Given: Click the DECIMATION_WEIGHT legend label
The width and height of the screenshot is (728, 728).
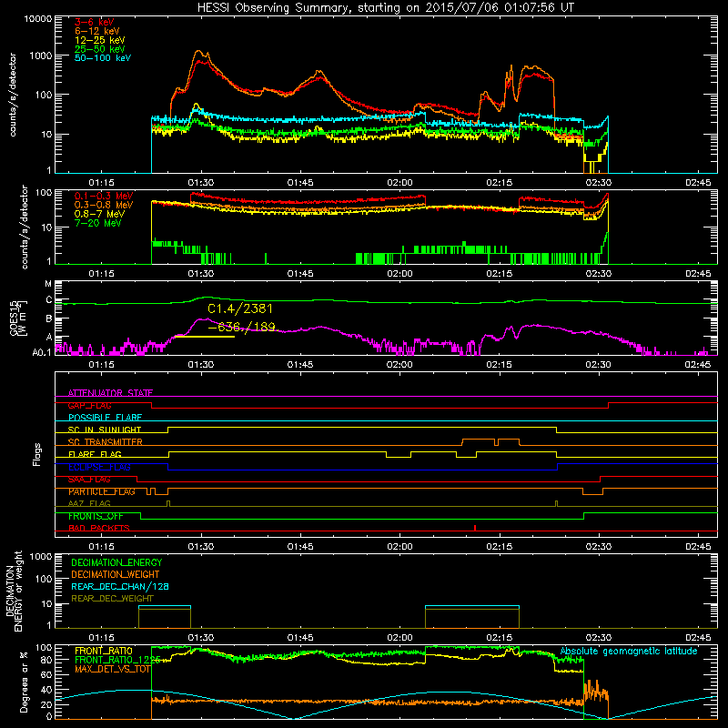Looking at the screenshot, I should coord(116,575).
